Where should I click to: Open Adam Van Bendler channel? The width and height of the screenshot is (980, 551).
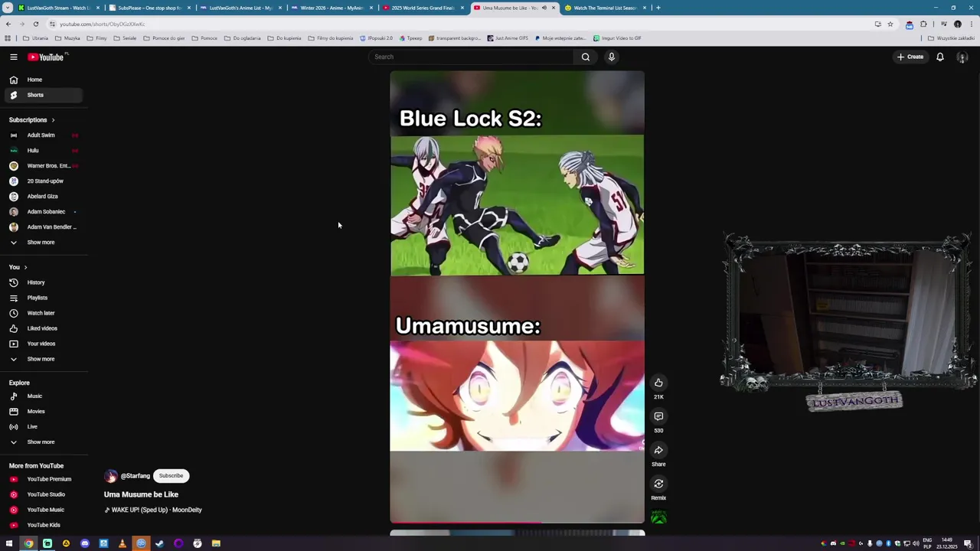(42, 227)
